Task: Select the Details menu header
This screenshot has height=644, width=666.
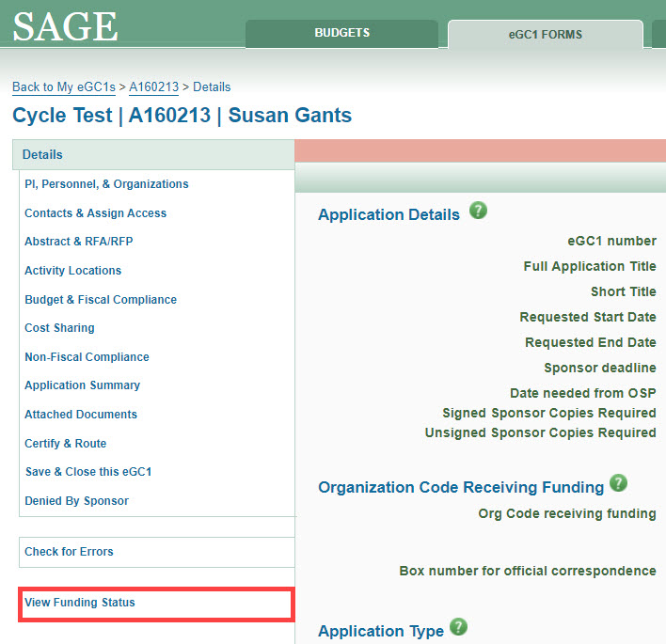Action: (x=153, y=154)
